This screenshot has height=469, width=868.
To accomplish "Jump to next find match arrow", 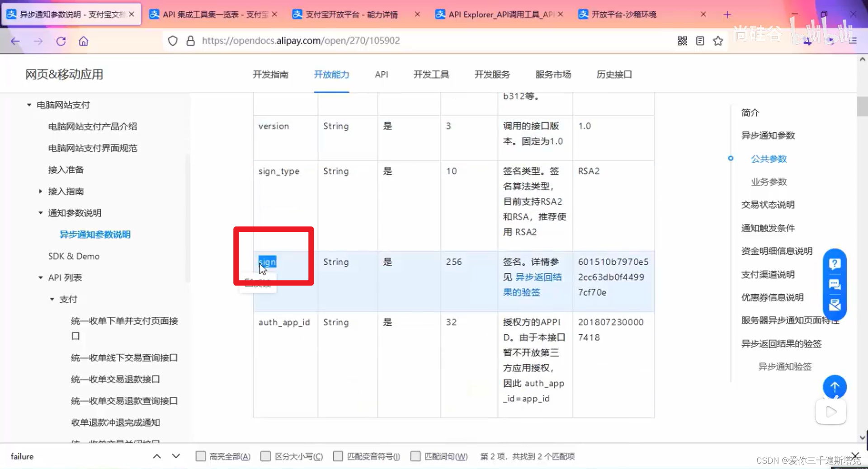I will [x=176, y=456].
